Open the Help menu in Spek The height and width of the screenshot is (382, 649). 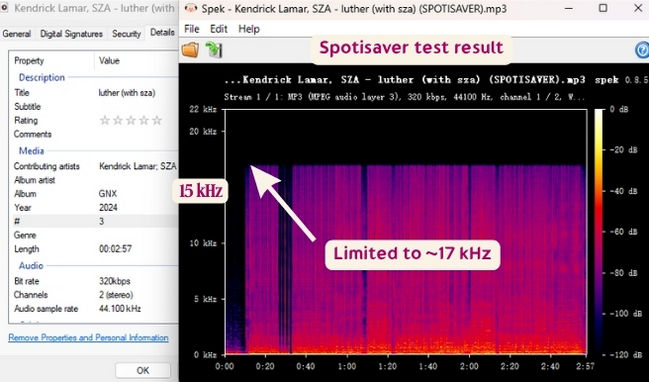(249, 29)
